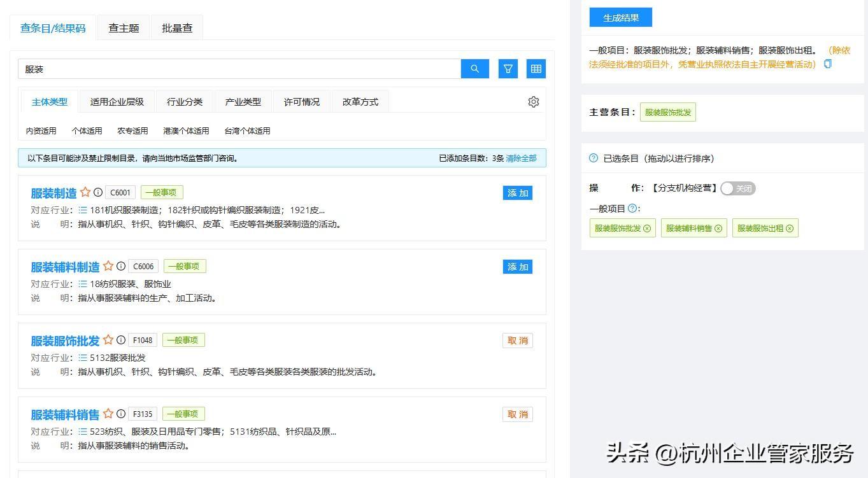Screen dimensions: 868x478
Task: Open the 服装辅料制造 title link
Action: point(65,267)
